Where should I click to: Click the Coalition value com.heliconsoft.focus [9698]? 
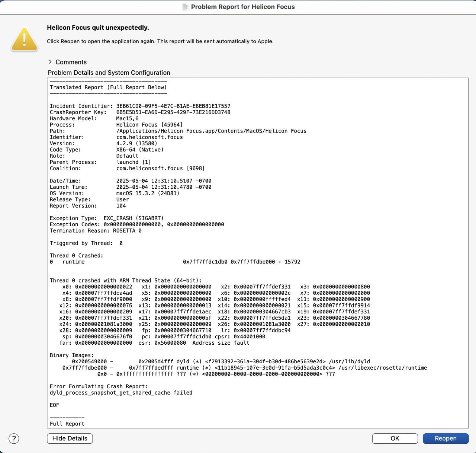coord(161,168)
